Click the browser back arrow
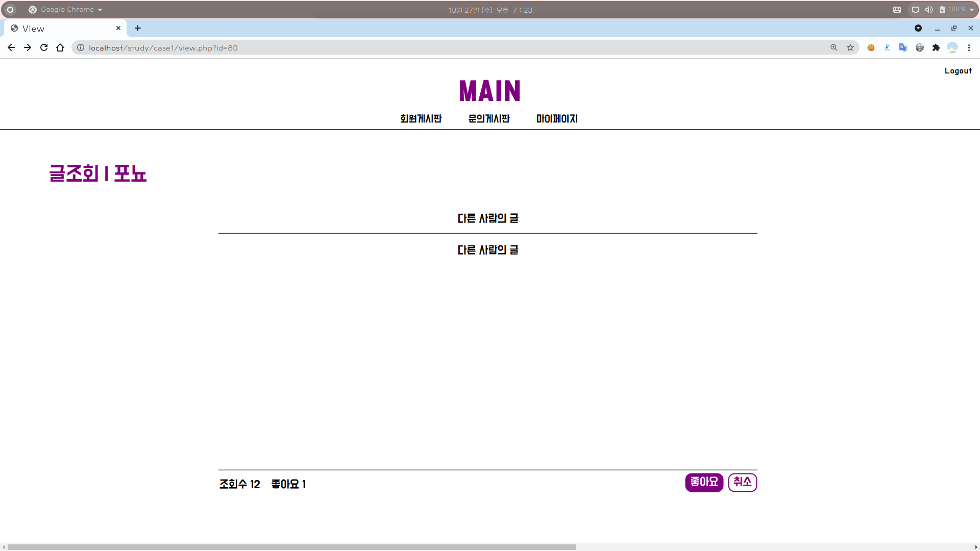Viewport: 980px width, 551px height. tap(11, 47)
